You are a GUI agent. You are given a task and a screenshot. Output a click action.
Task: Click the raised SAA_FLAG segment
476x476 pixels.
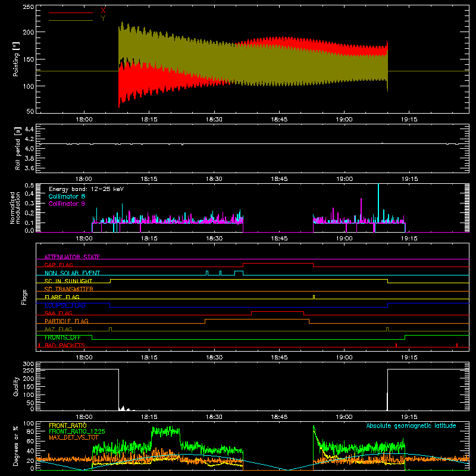pos(277,311)
